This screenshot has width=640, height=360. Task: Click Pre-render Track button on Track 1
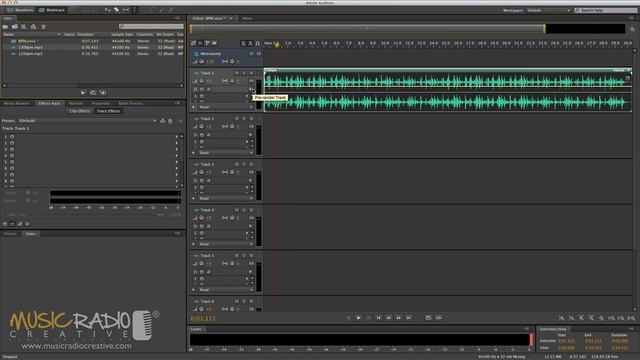(250, 89)
